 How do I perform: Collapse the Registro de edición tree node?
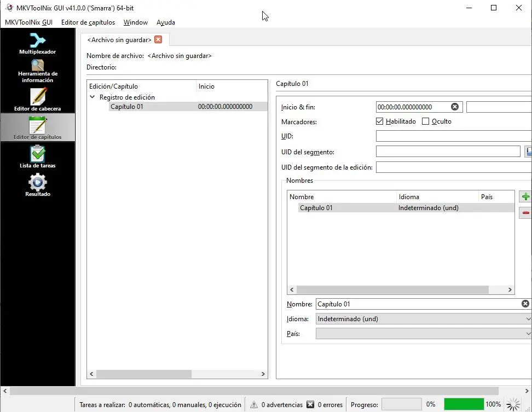(x=92, y=97)
